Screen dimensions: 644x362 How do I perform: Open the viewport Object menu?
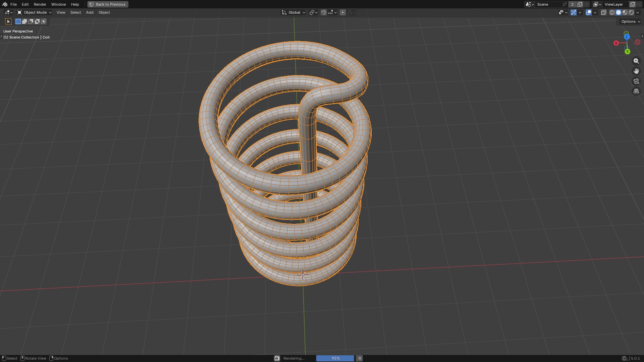[104, 12]
